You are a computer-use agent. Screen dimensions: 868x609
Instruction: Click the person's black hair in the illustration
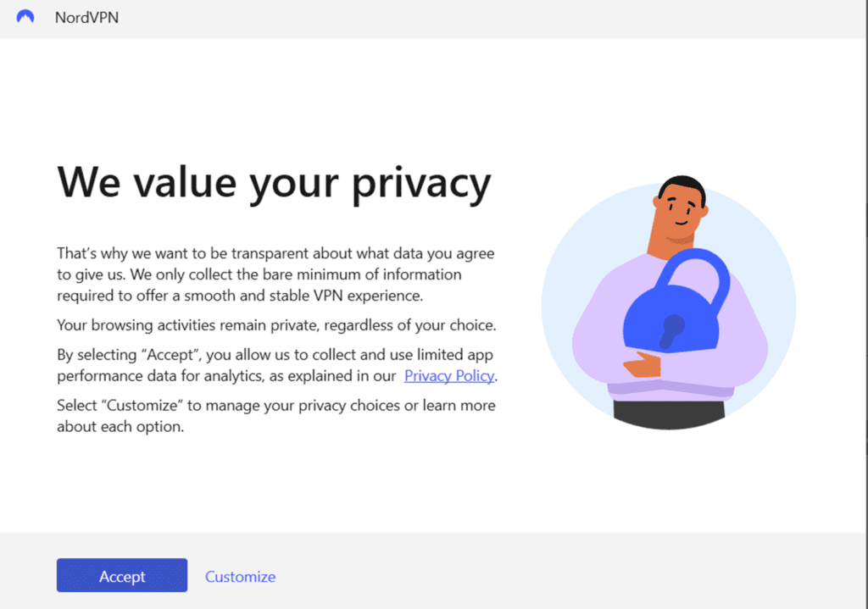pos(685,185)
